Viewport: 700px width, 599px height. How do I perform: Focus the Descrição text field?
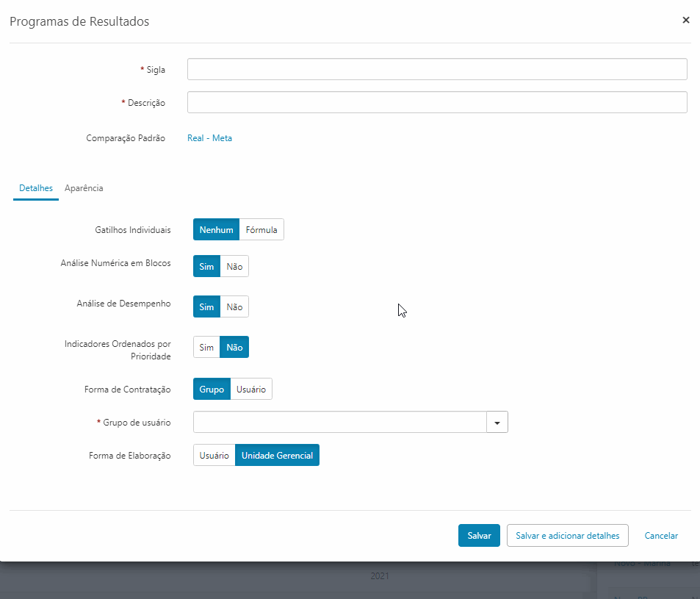(437, 102)
